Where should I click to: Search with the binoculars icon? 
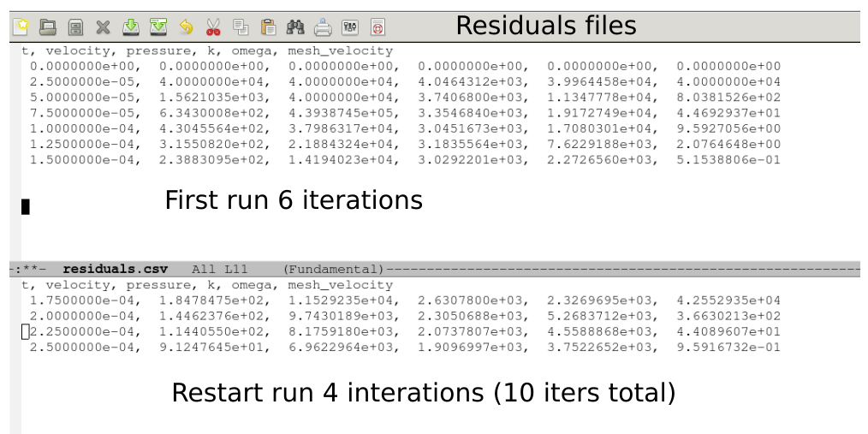pos(295,27)
